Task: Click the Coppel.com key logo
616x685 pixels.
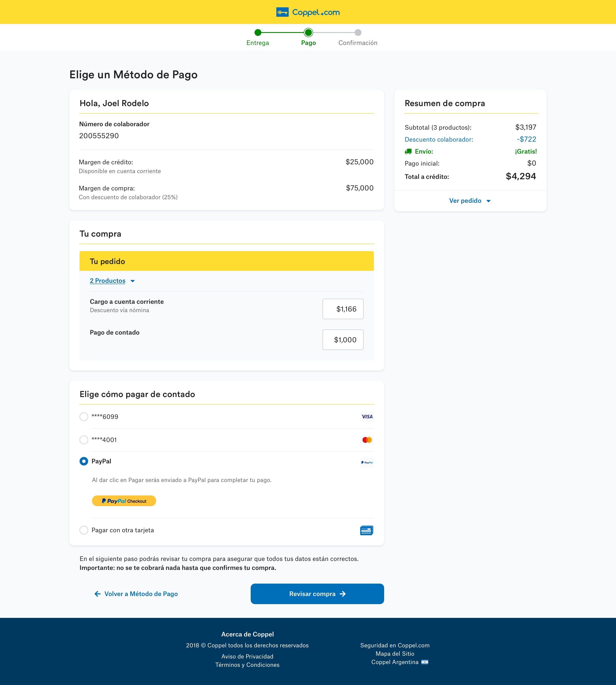Action: pyautogui.click(x=282, y=13)
